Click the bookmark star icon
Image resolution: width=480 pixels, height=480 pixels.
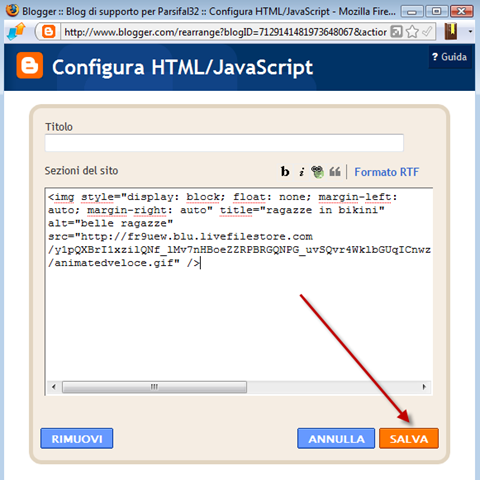tap(412, 32)
